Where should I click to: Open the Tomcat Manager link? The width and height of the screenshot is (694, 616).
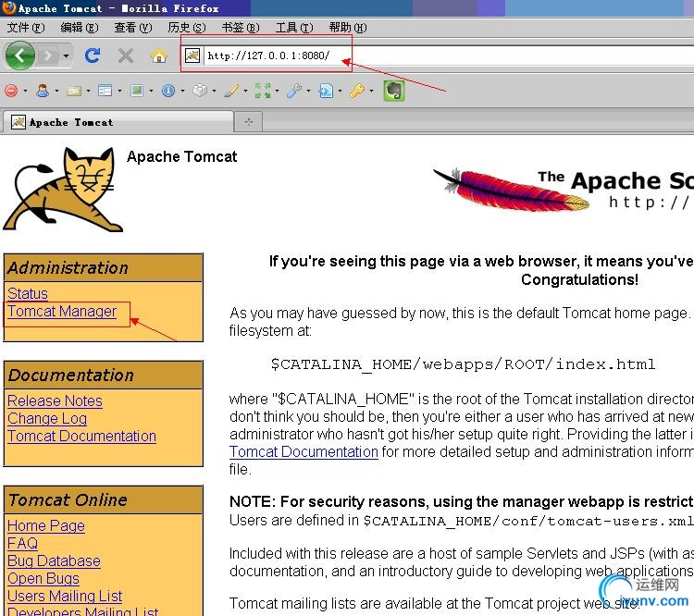pos(62,311)
